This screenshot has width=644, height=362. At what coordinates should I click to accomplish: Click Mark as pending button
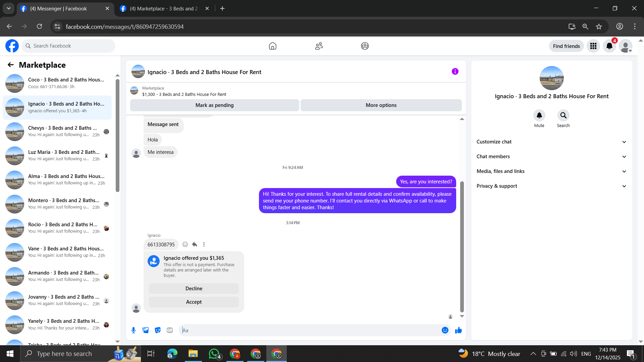click(214, 105)
